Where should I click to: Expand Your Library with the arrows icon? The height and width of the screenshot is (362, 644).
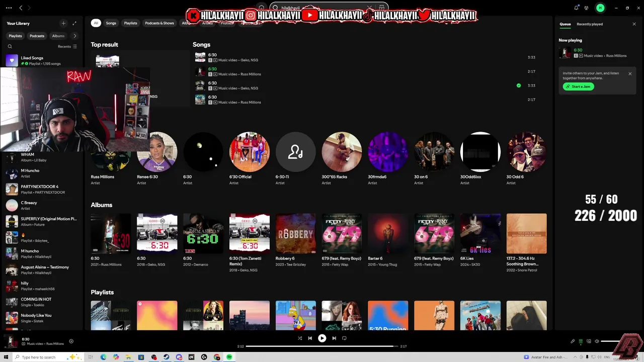click(x=74, y=24)
